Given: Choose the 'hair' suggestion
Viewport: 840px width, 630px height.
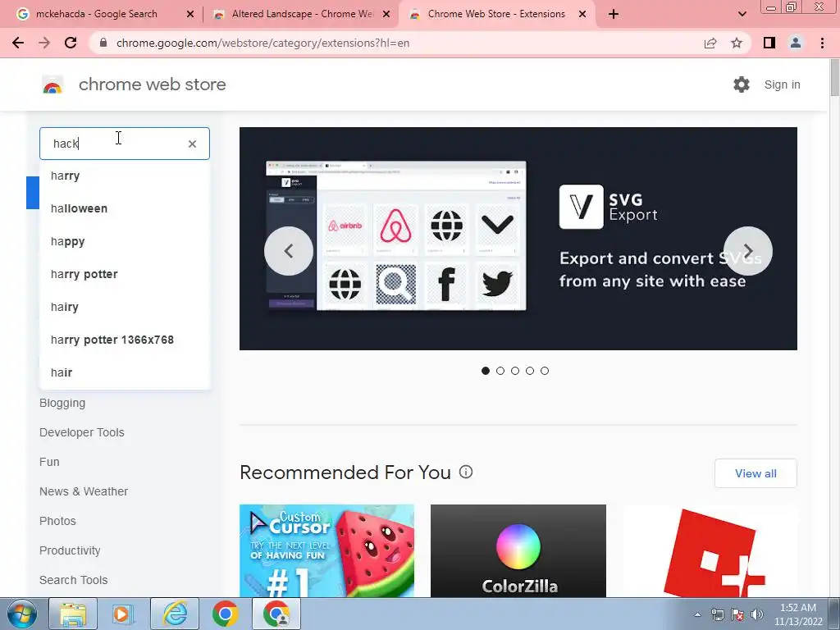Looking at the screenshot, I should (x=125, y=372).
